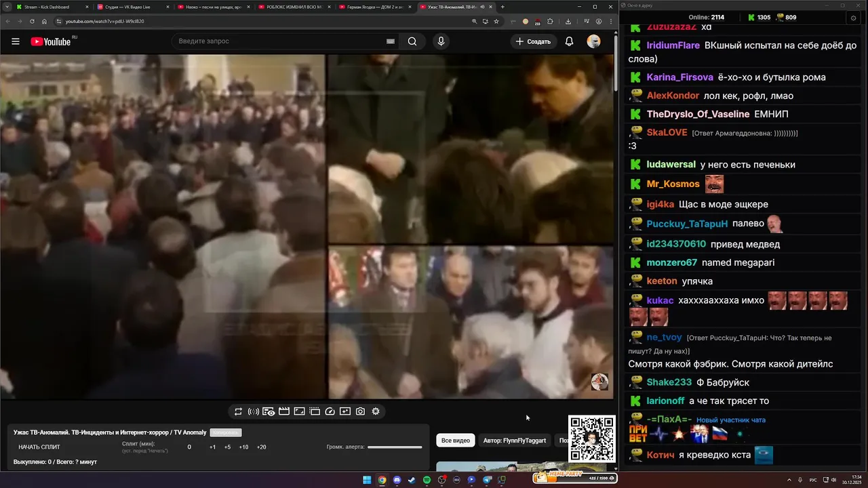Add +1 minute to the split
868x488 pixels.
(212, 447)
